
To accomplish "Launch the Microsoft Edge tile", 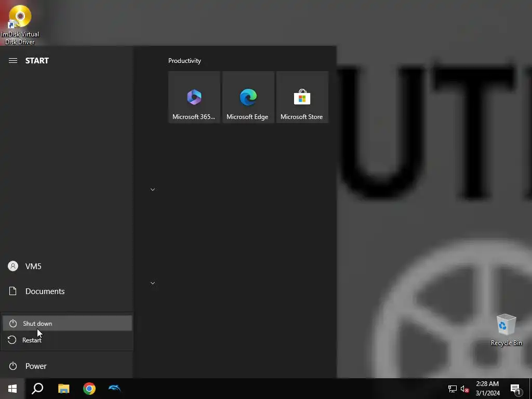I will (x=248, y=97).
